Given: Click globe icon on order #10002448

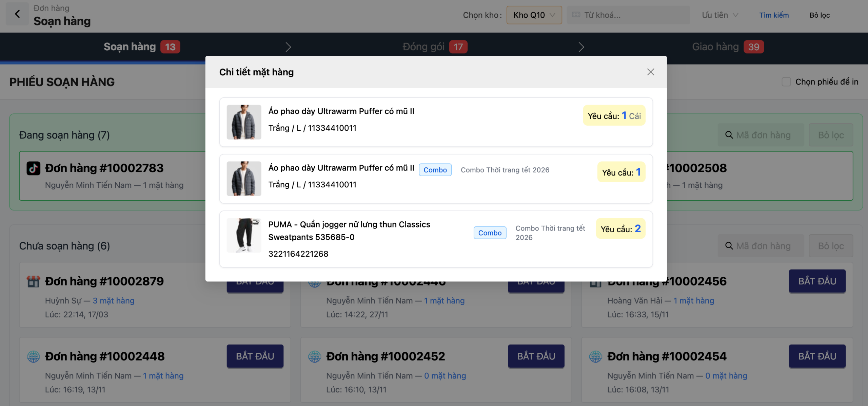Looking at the screenshot, I should [x=33, y=356].
